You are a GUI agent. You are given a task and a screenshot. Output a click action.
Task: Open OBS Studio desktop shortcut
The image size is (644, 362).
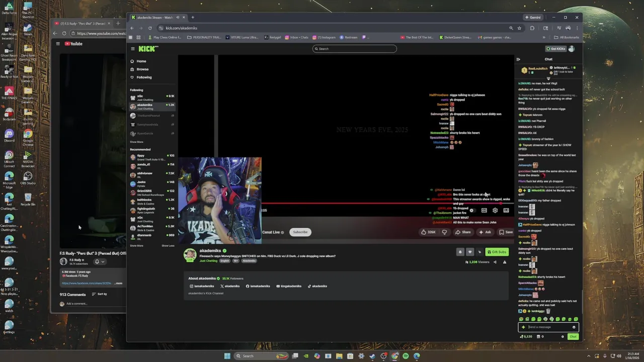(28, 178)
